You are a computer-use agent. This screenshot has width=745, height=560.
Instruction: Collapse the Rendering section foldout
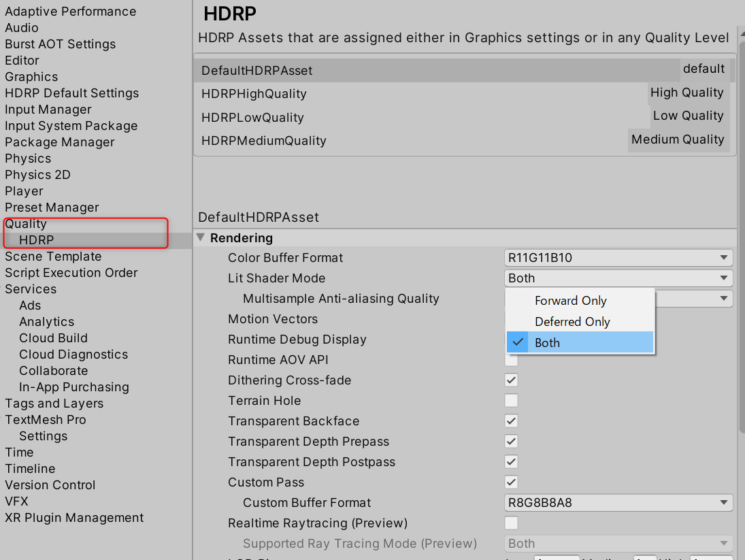[x=200, y=237]
